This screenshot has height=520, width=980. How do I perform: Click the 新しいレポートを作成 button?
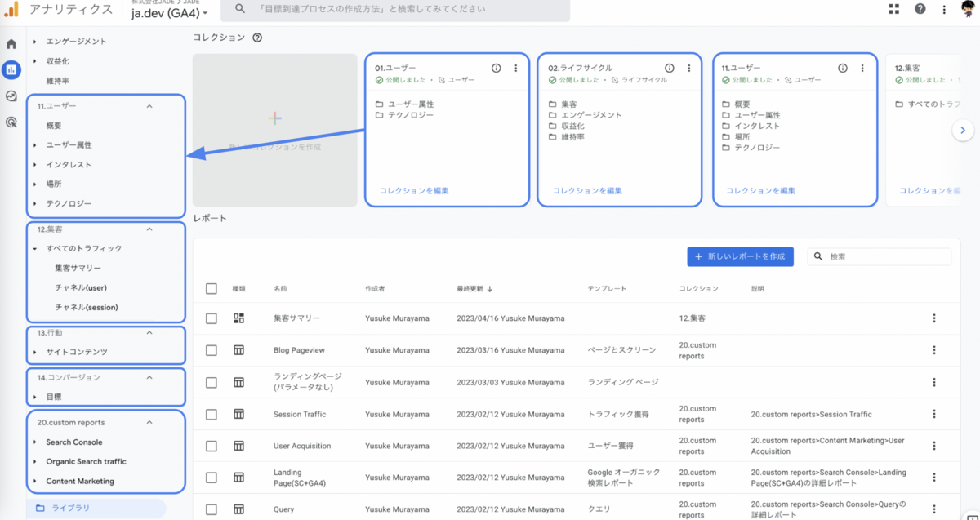[x=740, y=256]
